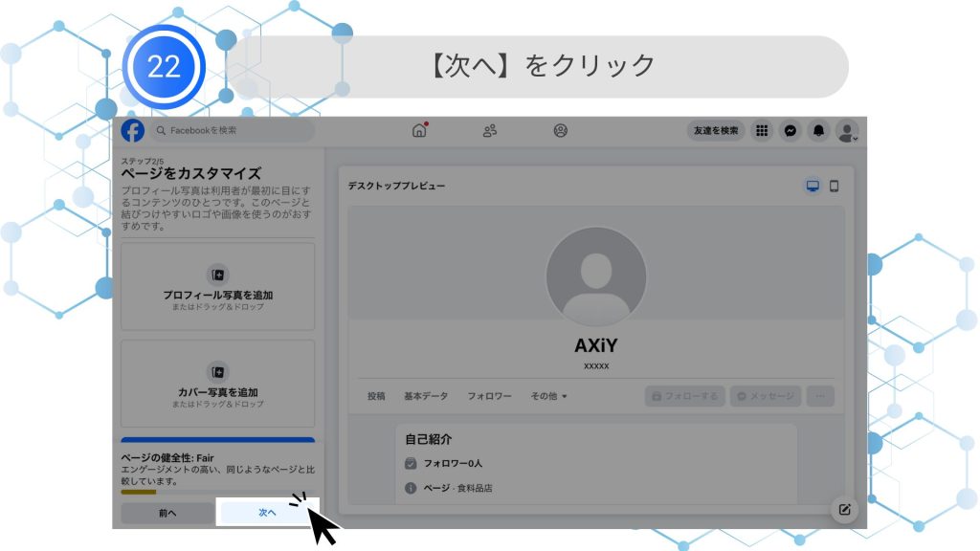This screenshot has width=980, height=551.
Task: Open account profile menu dropdown
Action: click(847, 131)
